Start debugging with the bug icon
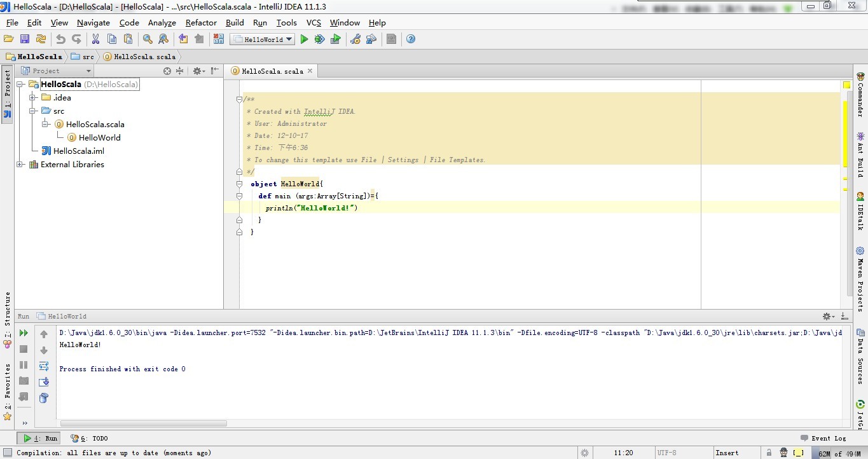868x459 pixels. [x=319, y=39]
